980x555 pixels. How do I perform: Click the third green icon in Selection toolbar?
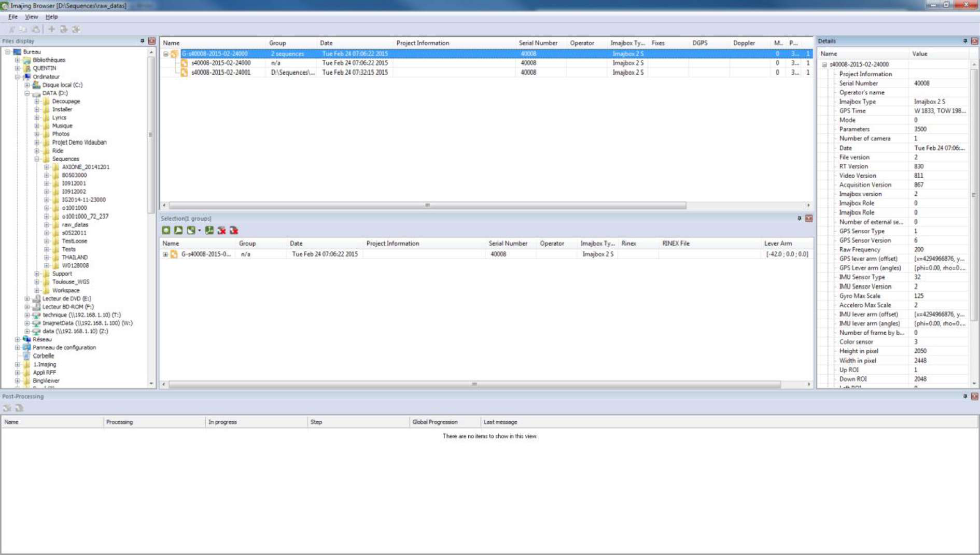(x=191, y=230)
